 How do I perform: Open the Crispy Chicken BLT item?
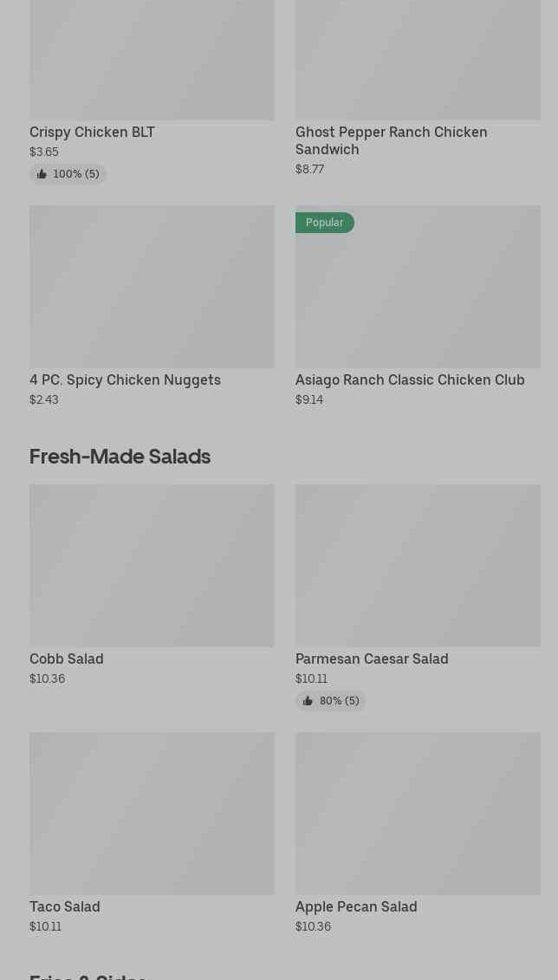[x=92, y=133]
